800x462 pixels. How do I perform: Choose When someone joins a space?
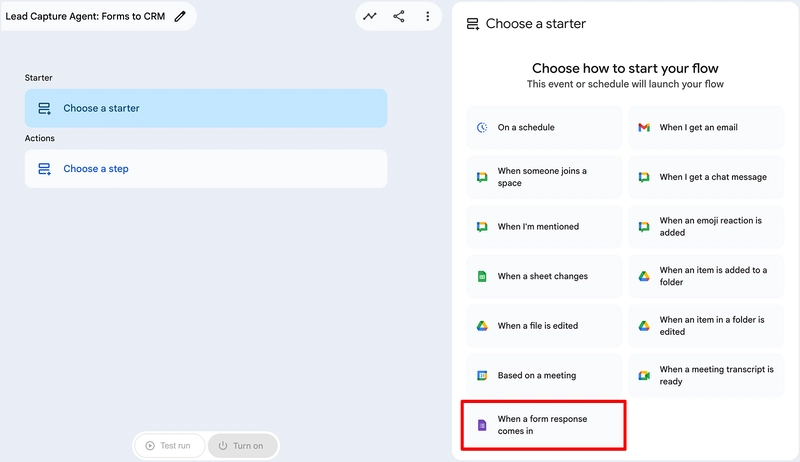point(543,177)
